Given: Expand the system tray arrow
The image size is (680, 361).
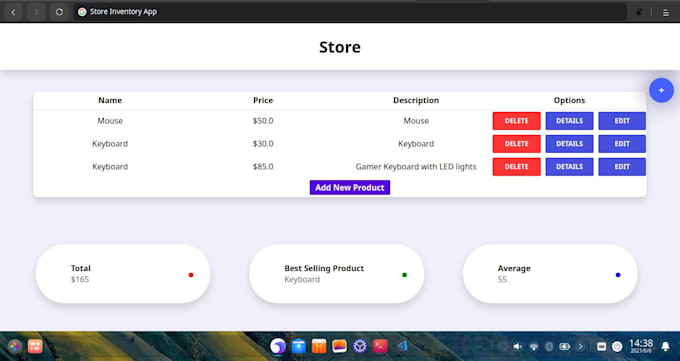Looking at the screenshot, I should coord(580,347).
